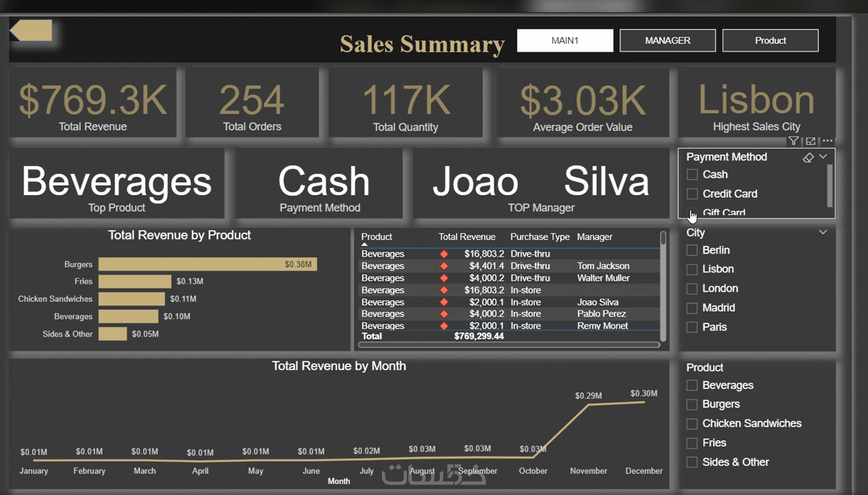Check the Cash payment method box

[692, 175]
